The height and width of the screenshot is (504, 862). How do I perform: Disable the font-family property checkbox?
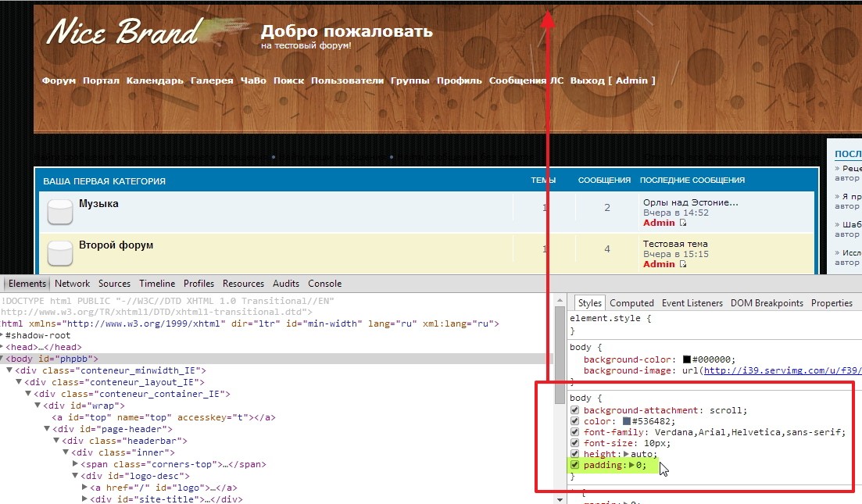574,432
